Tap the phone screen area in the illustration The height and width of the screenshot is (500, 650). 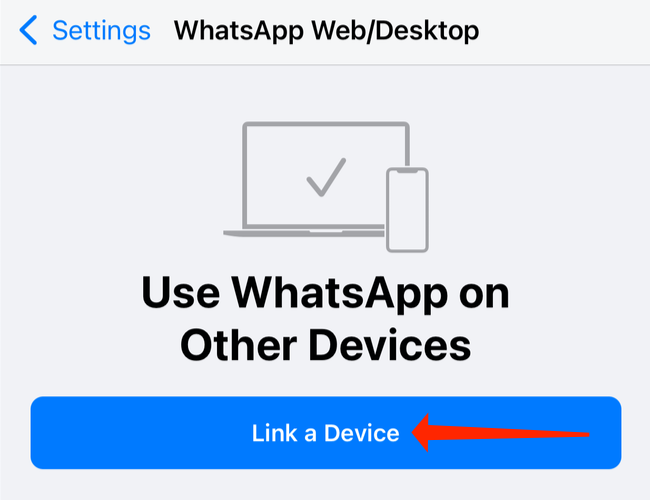tap(407, 210)
